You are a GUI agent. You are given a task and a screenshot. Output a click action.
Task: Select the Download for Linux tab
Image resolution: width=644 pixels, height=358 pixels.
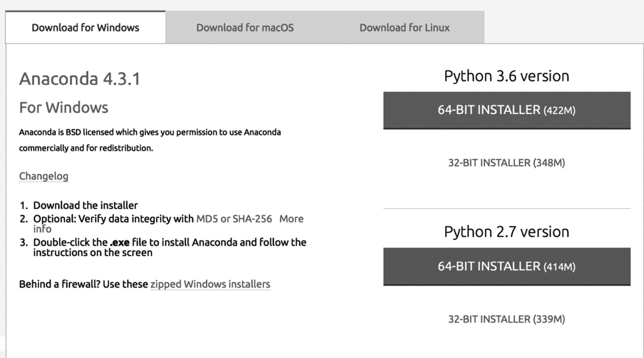pyautogui.click(x=404, y=28)
